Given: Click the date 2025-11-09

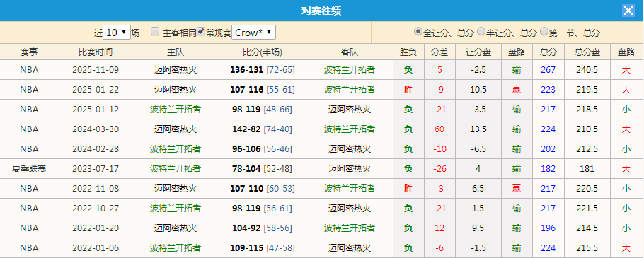Looking at the screenshot, I should point(96,70).
